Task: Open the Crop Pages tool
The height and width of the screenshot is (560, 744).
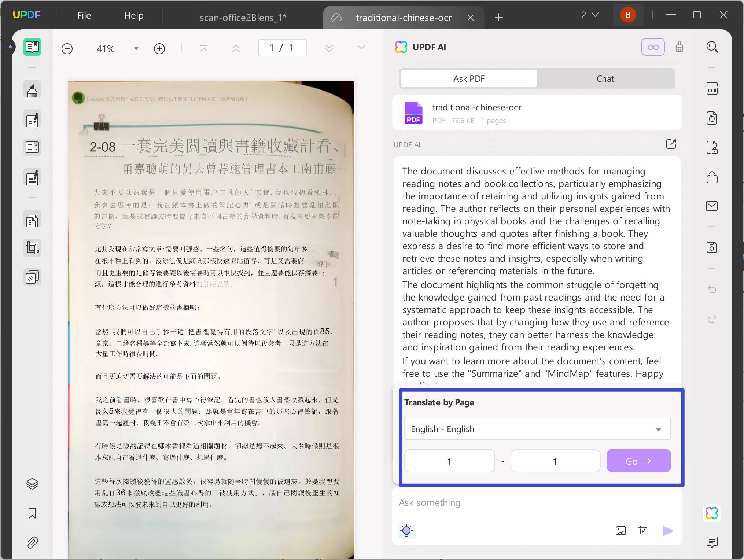Action: [32, 247]
